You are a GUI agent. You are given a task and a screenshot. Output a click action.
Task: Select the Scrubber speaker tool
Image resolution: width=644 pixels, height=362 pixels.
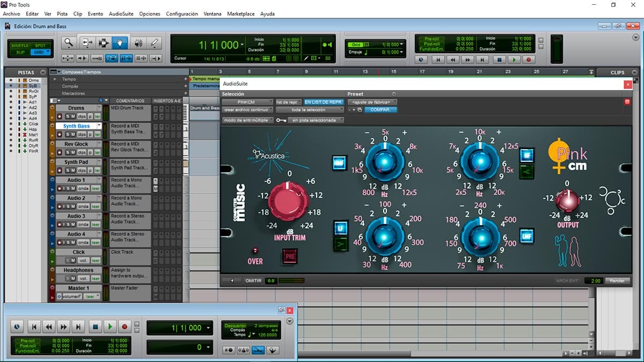138,43
